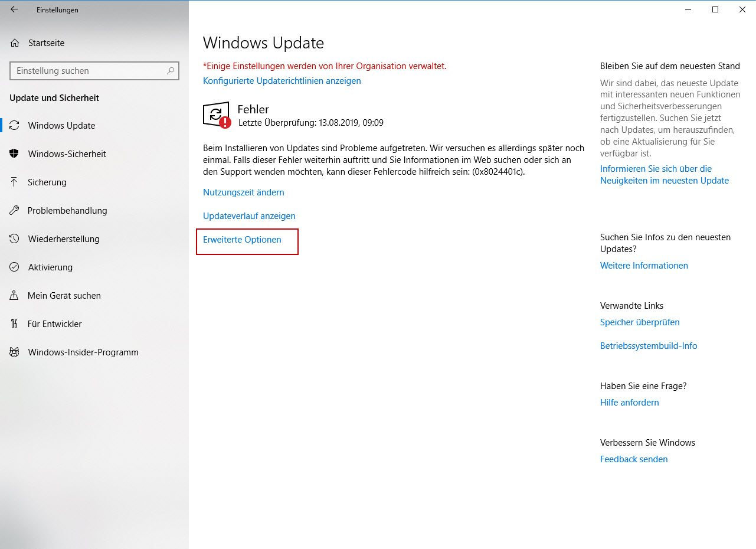Click the Windows Update page heading
Image resolution: width=756 pixels, height=549 pixels.
pyautogui.click(x=263, y=43)
